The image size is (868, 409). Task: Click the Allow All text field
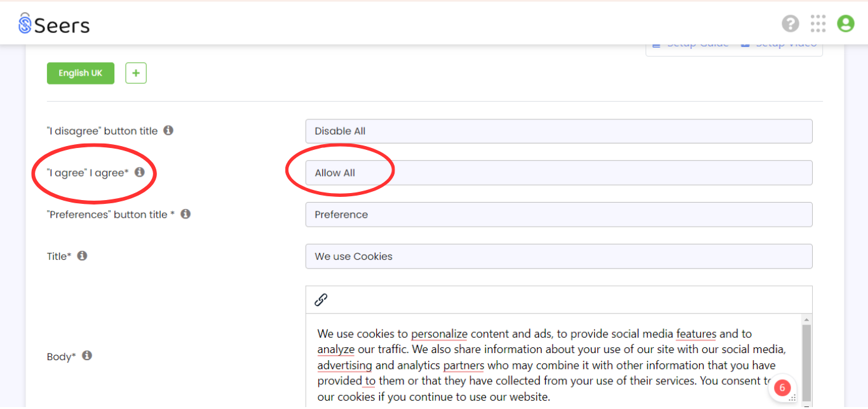tap(559, 173)
